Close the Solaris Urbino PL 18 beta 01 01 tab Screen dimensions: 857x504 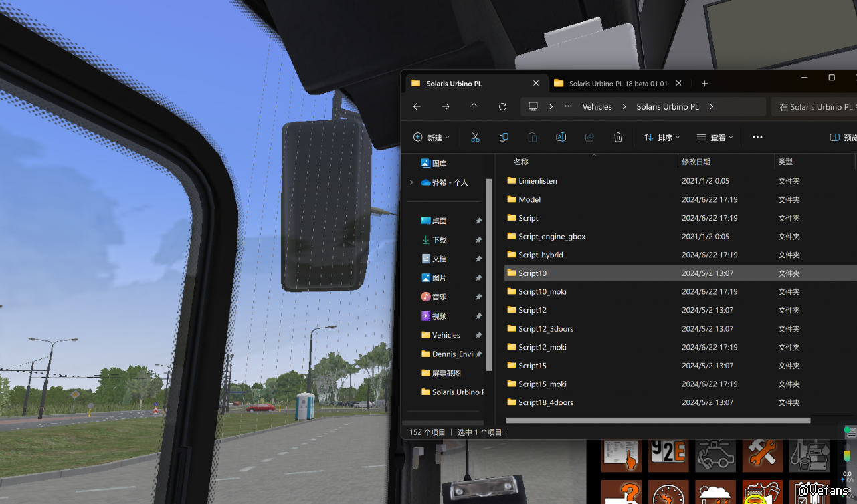click(x=679, y=83)
